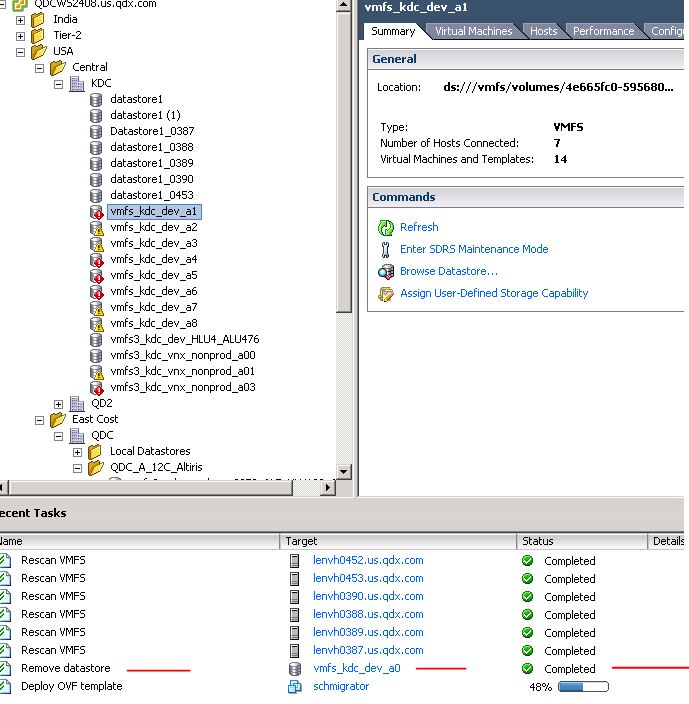Click the datastore1 disk icon
Image resolution: width=689 pixels, height=704 pixels.
click(x=96, y=100)
